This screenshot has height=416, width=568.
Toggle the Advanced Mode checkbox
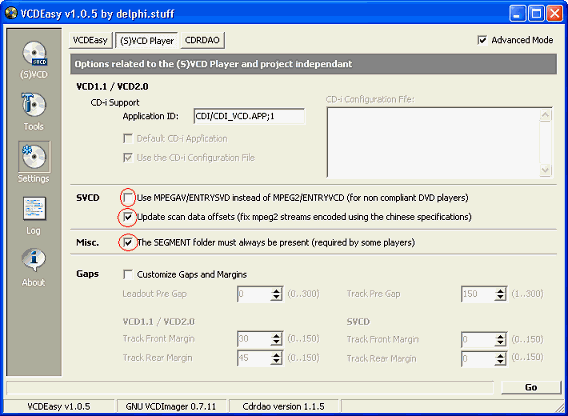click(x=483, y=40)
